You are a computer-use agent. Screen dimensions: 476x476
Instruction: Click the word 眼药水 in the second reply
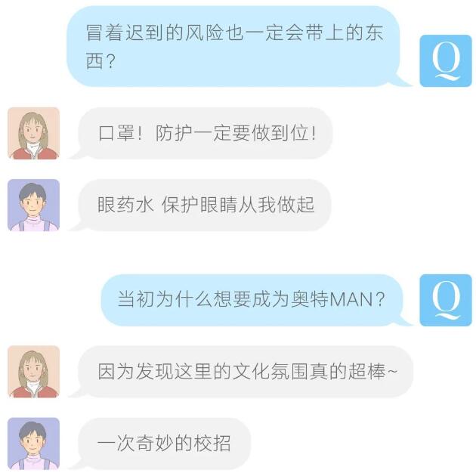click(x=125, y=205)
